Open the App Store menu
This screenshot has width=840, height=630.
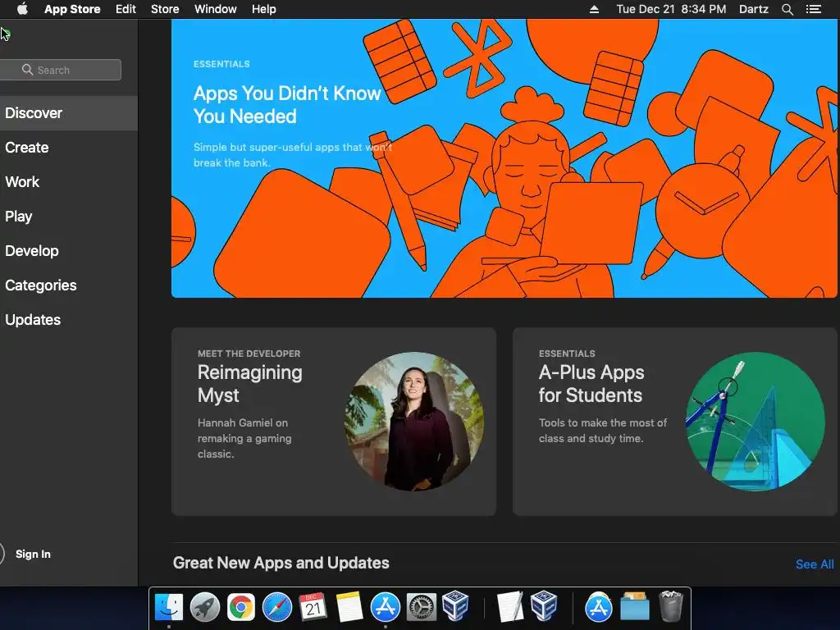tap(72, 9)
